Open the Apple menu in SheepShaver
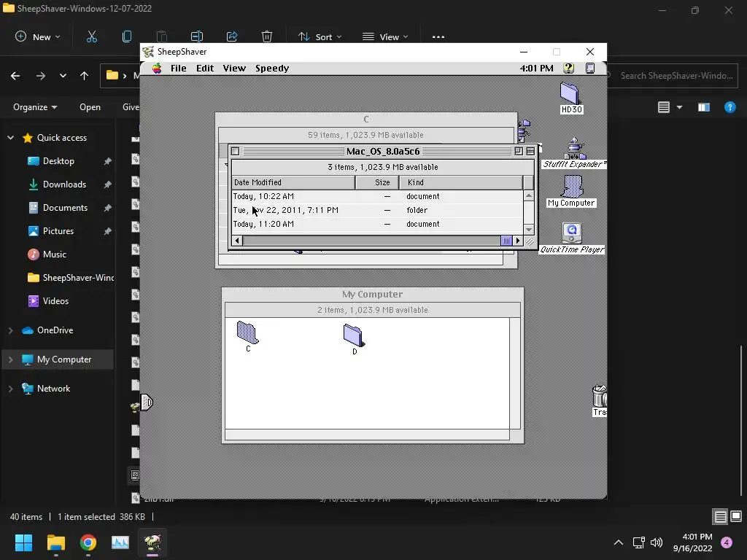Viewport: 747px width, 560px height. (x=157, y=68)
